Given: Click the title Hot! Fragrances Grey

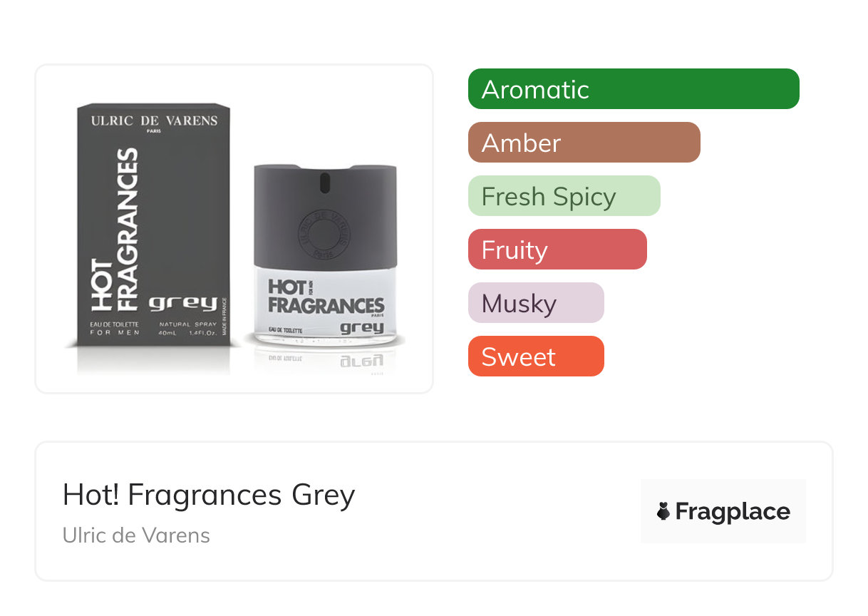Looking at the screenshot, I should click(208, 495).
